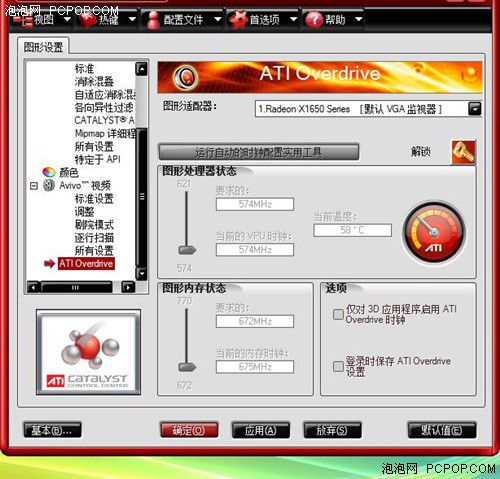Click the color wheel icon beside 颜色

pos(49,172)
